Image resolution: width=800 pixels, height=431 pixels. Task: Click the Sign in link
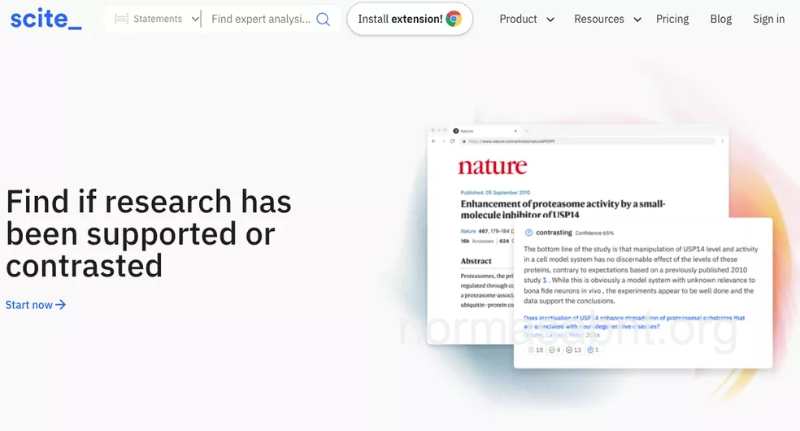(768, 19)
